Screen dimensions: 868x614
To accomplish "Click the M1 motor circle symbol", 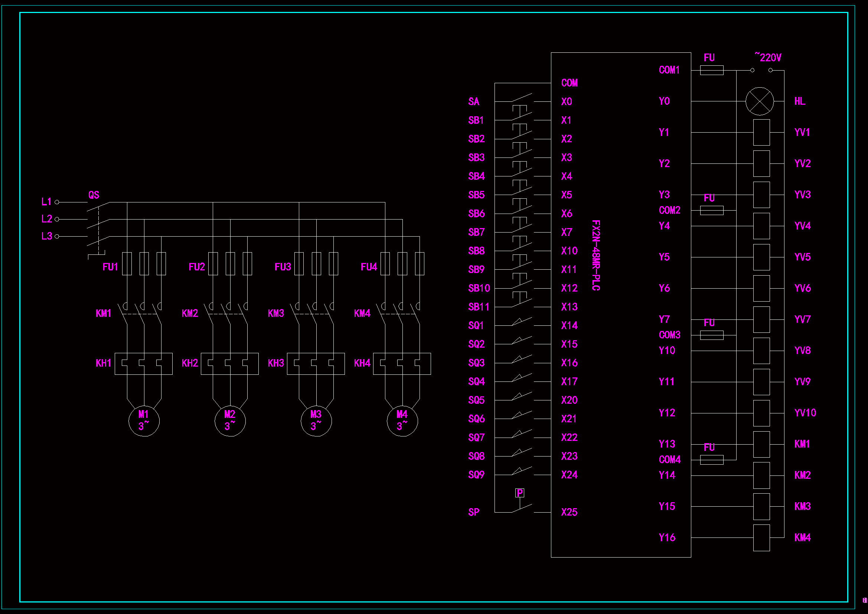I will pos(144,421).
